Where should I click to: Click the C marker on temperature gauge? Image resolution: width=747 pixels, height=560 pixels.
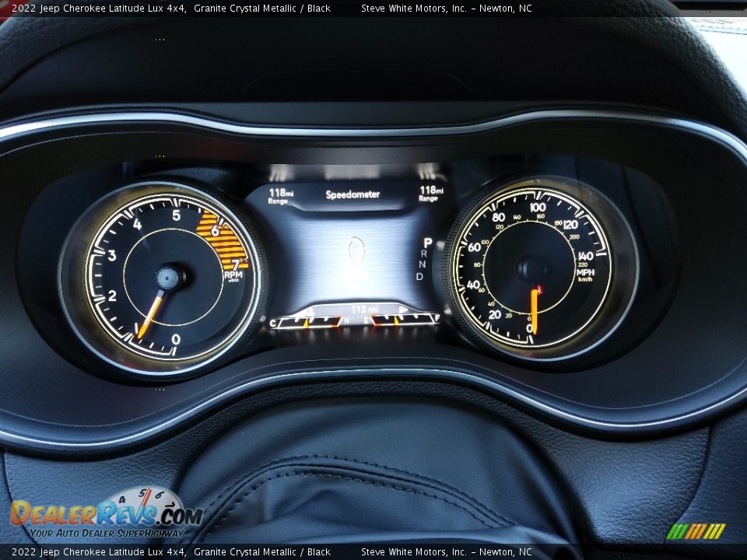[273, 324]
